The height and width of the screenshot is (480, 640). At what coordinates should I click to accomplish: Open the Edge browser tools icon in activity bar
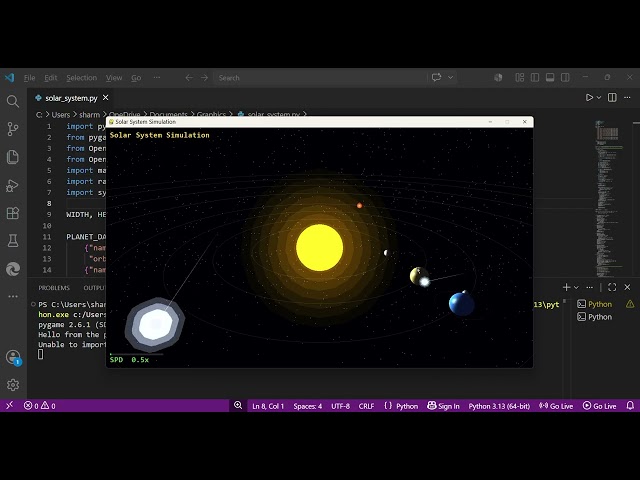click(13, 269)
